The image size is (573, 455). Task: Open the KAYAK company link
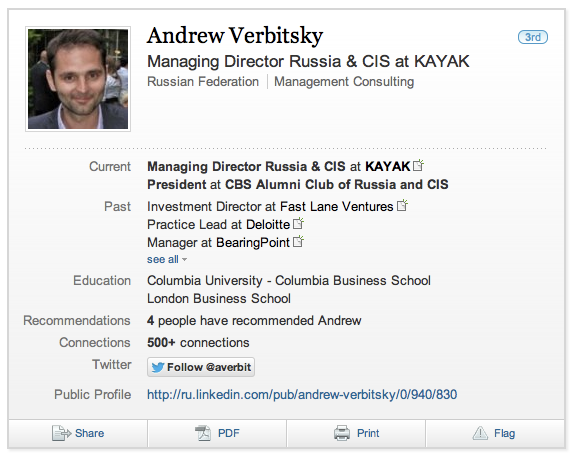388,166
